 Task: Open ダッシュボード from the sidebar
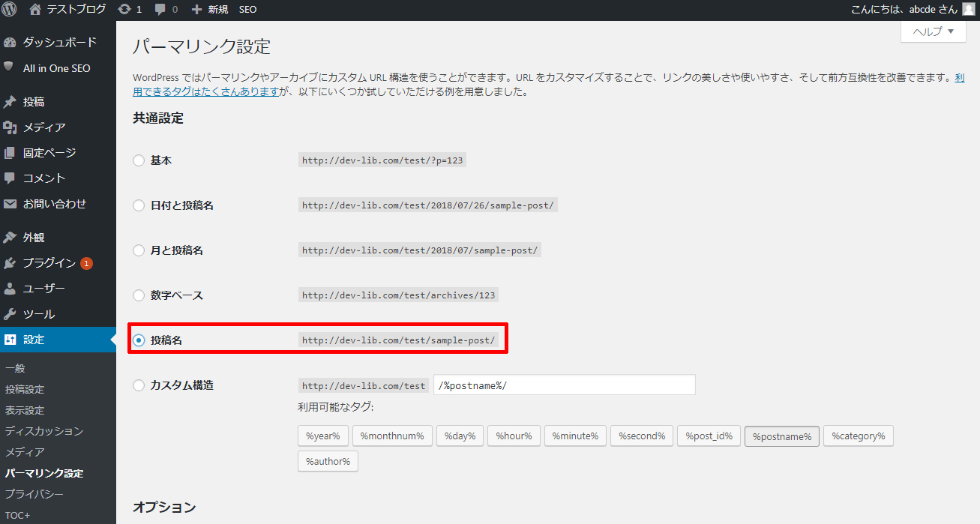coord(59,42)
